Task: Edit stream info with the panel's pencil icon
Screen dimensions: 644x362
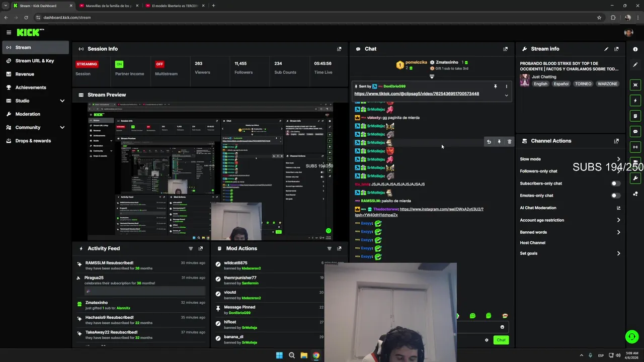Action: pyautogui.click(x=606, y=49)
